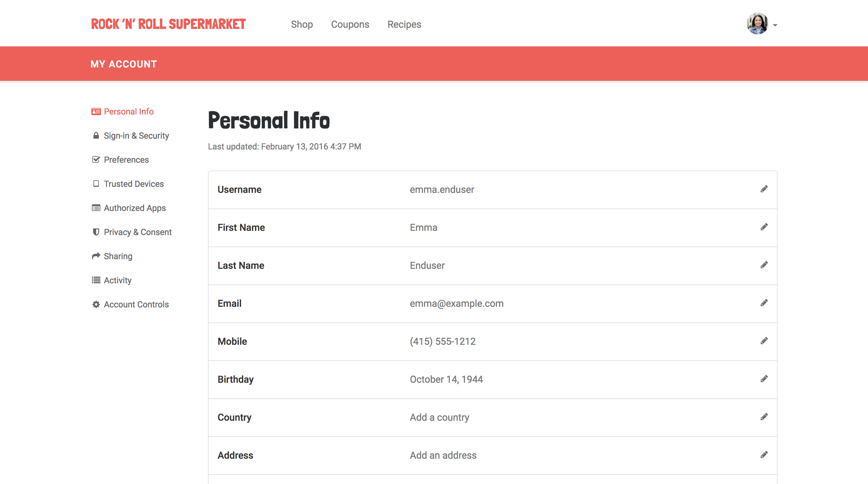Go to the Coupons page
868x484 pixels.
(350, 24)
